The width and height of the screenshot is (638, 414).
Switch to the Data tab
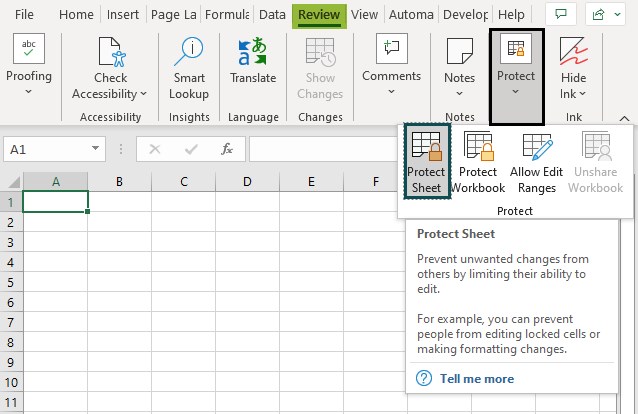272,15
